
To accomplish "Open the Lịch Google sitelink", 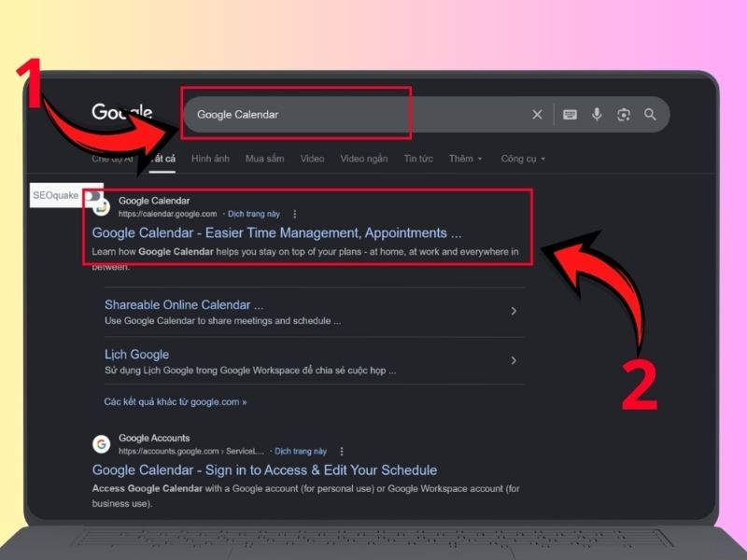I will 136,355.
